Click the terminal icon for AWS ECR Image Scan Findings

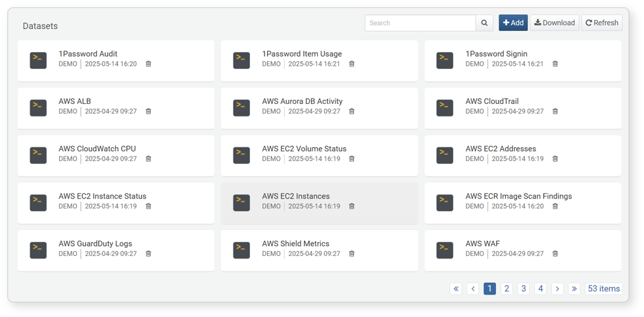[445, 203]
